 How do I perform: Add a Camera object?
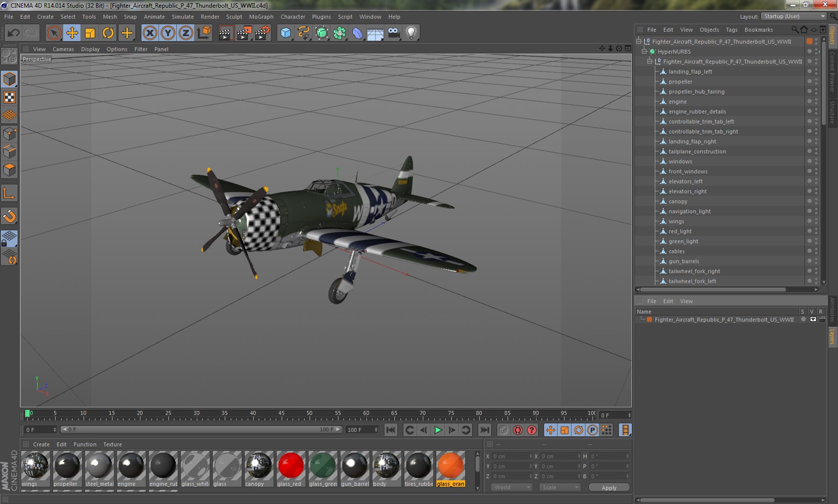(394, 33)
